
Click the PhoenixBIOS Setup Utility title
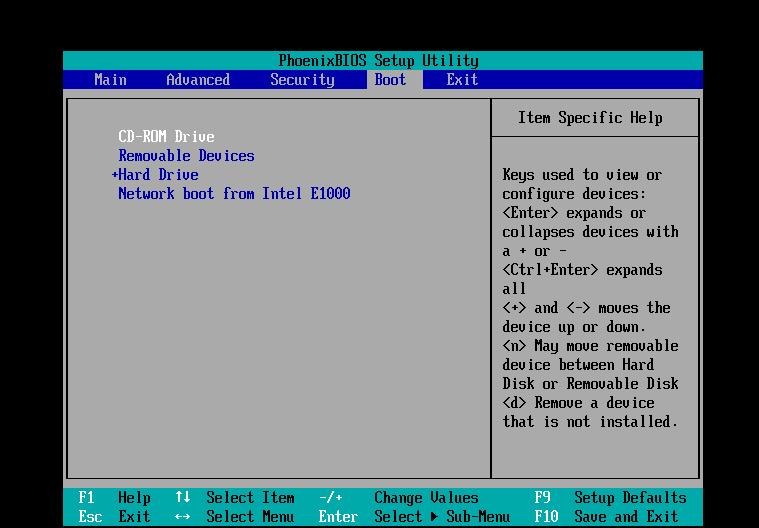click(378, 60)
